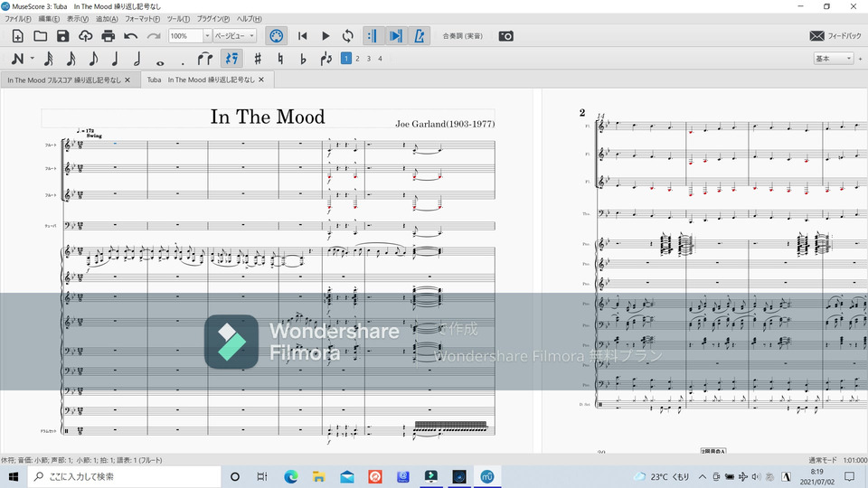
Task: Toggle note input mode (N)
Action: pos(18,58)
